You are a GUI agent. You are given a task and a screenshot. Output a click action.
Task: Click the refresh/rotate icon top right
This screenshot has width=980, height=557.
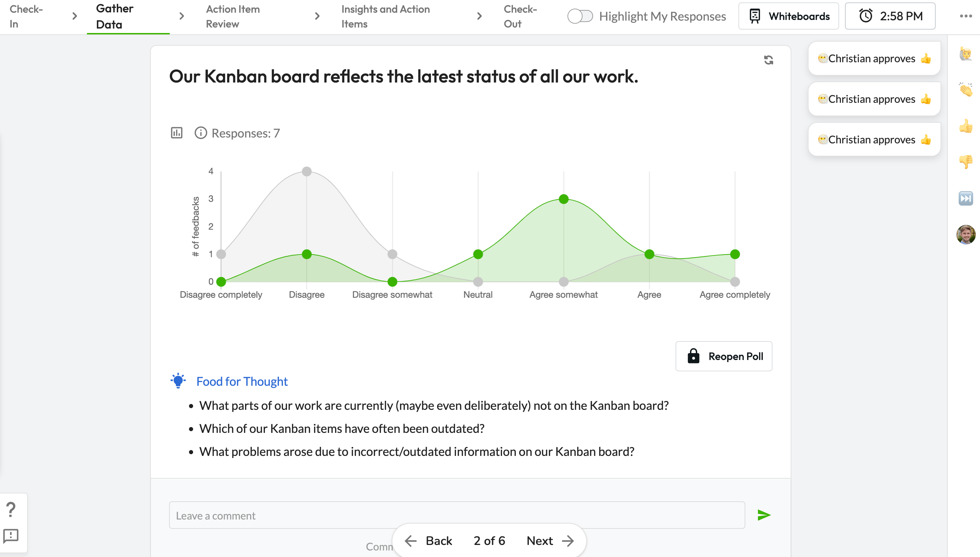[768, 60]
